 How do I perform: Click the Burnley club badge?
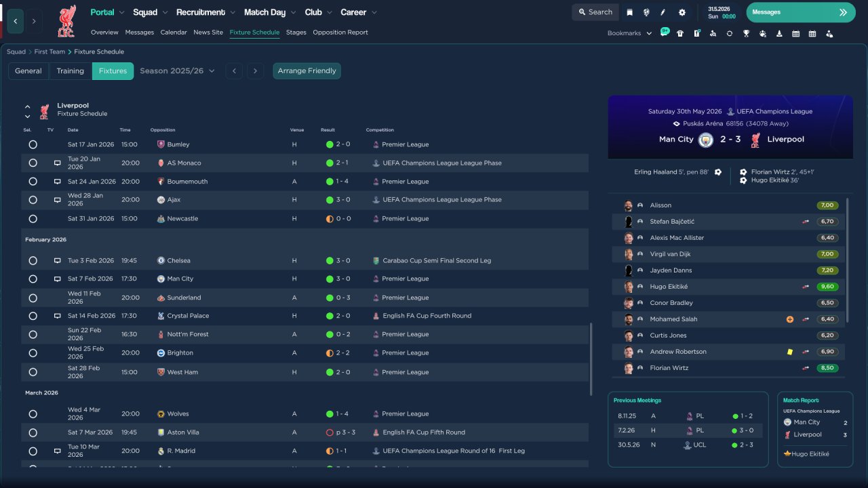pos(161,144)
